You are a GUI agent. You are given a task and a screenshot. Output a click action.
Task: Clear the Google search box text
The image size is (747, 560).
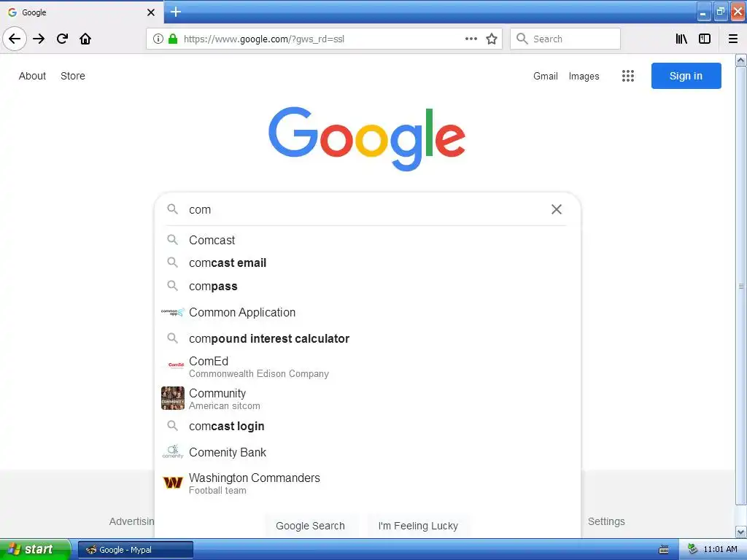click(x=556, y=209)
